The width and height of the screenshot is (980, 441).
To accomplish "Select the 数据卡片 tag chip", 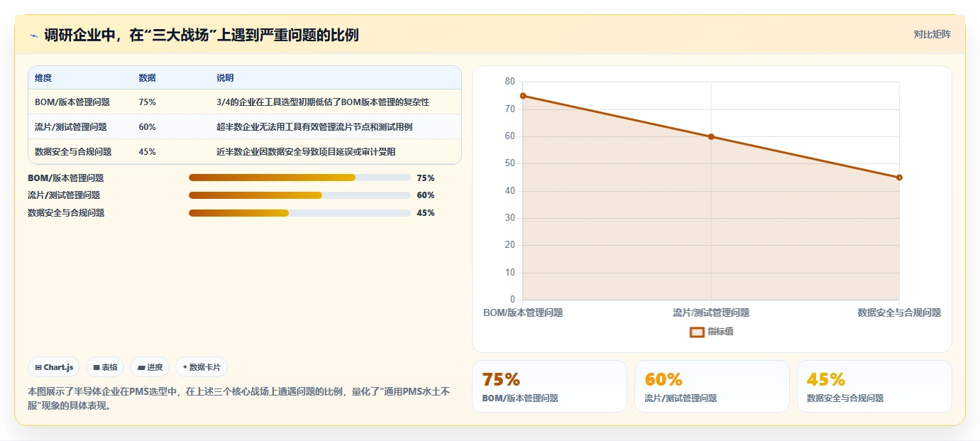I will [202, 367].
